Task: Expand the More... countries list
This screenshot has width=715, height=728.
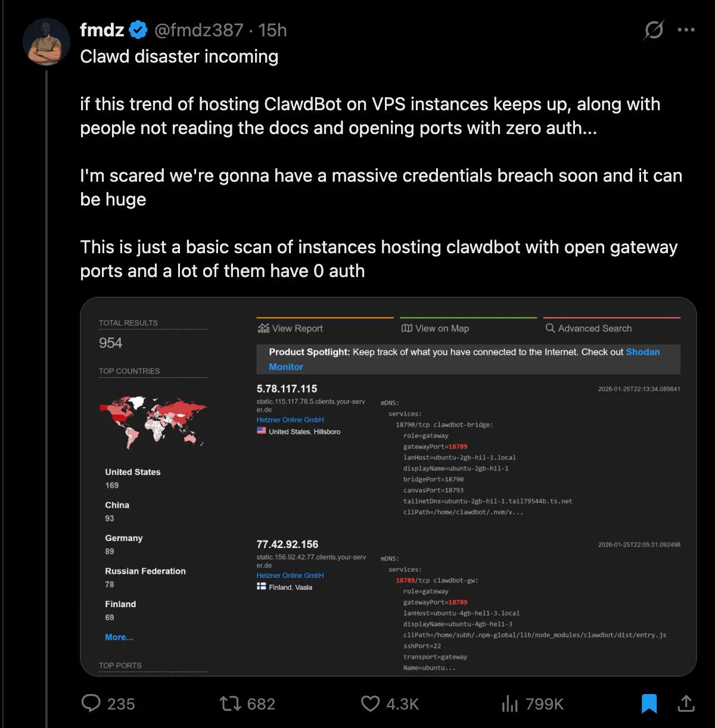Action: coord(118,637)
